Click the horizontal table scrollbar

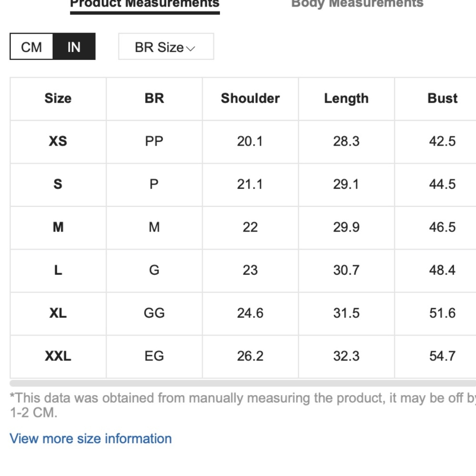coord(243,383)
